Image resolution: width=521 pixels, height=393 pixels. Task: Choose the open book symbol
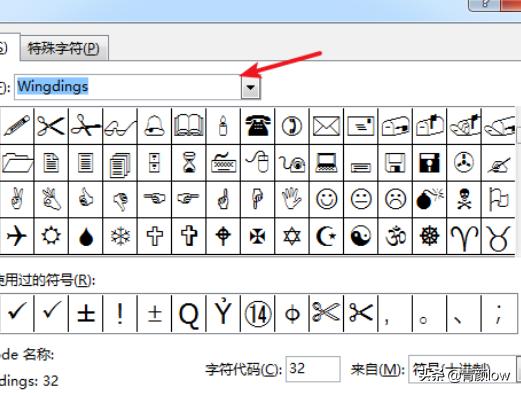[x=189, y=126]
